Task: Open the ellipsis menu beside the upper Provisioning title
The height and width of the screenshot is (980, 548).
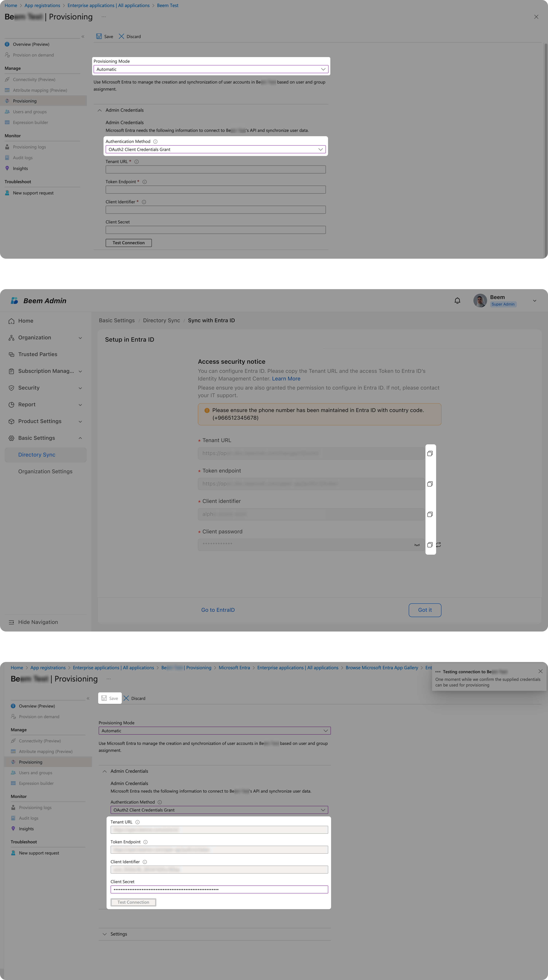Action: [104, 17]
